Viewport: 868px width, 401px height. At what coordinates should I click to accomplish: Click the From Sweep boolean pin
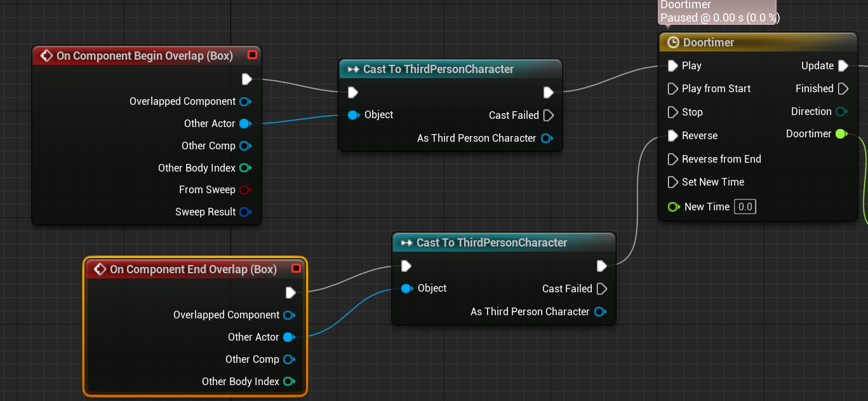pos(246,189)
